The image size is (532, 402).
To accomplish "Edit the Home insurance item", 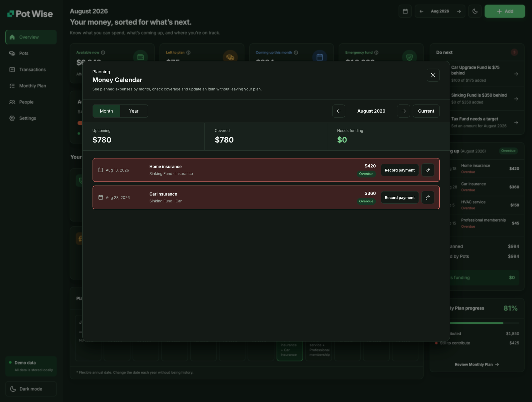I will [x=428, y=170].
